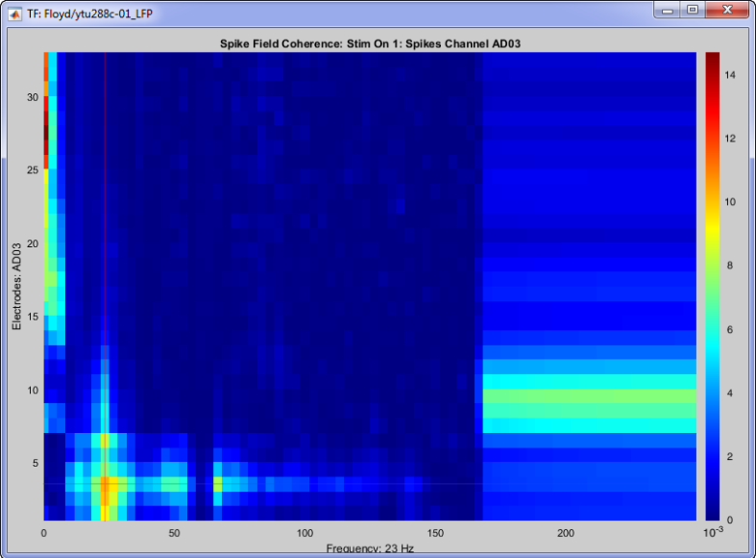Select the 'Frequency: 23 Hz' x-axis label

pos(369,548)
